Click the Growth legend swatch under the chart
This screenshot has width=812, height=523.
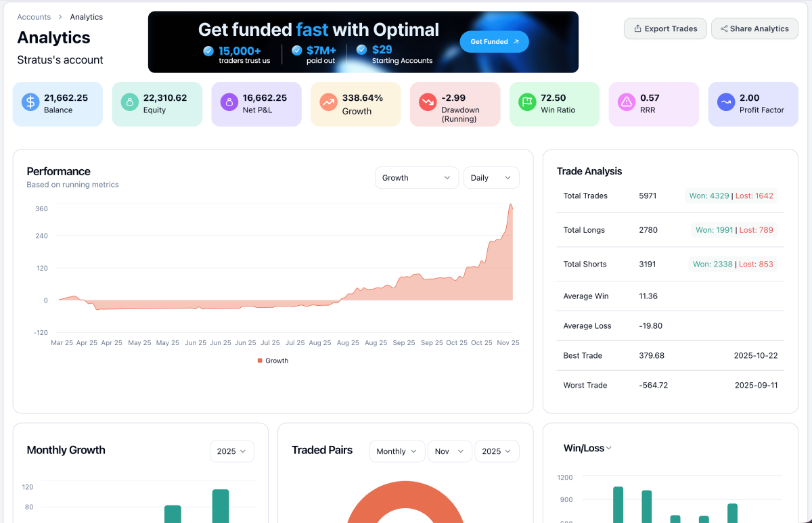tap(259, 360)
